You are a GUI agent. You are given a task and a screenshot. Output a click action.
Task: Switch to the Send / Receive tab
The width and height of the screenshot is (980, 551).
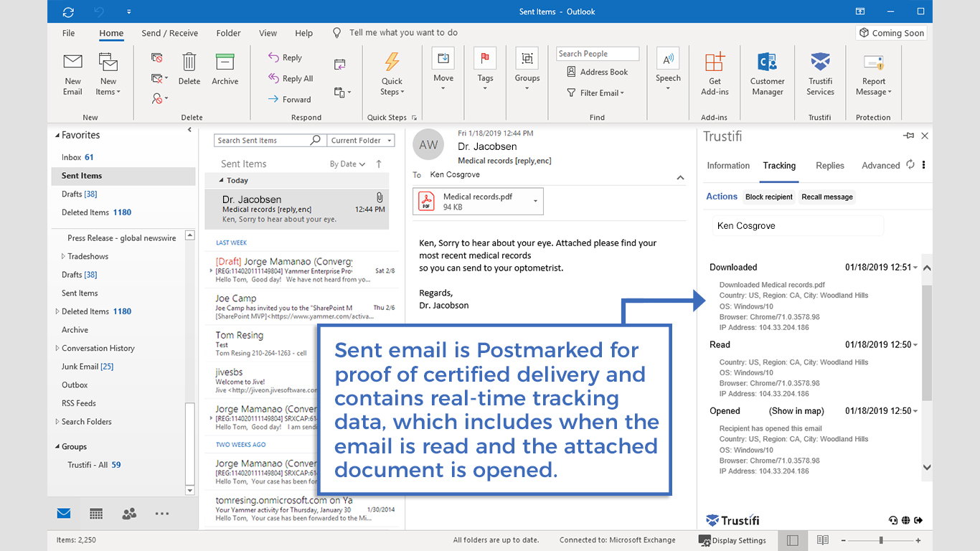pyautogui.click(x=170, y=33)
